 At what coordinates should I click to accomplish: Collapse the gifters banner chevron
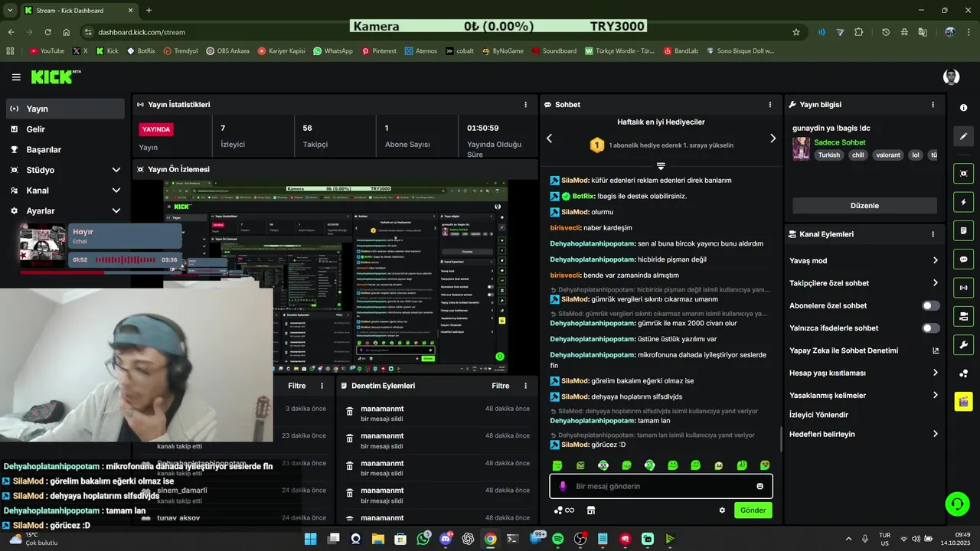tap(661, 165)
